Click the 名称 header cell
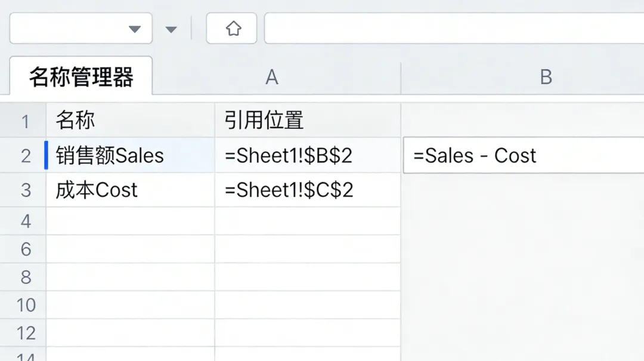 coord(130,121)
